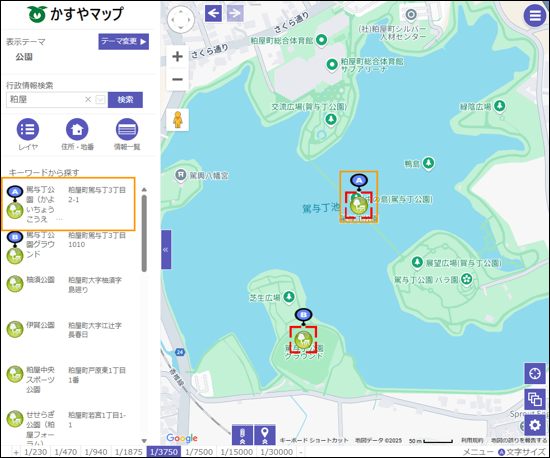Viewport: 550px width, 458px height.
Task: Click the テーマ変更 button
Action: point(123,41)
